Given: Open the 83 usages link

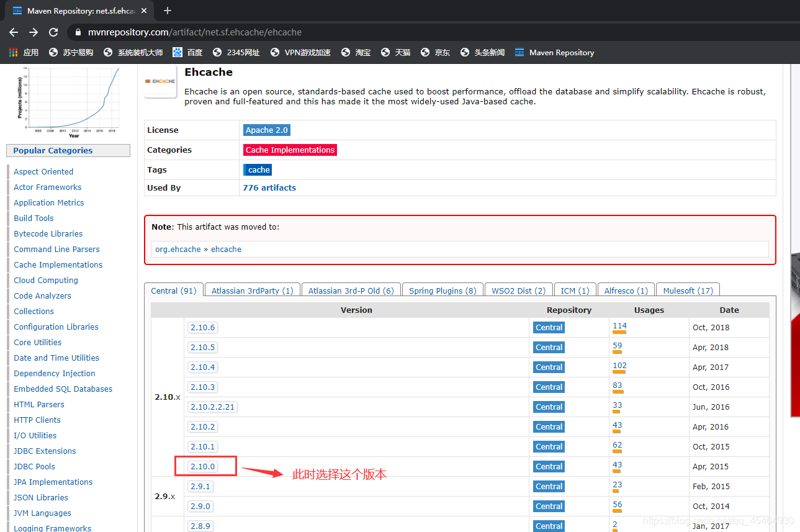Looking at the screenshot, I should click(617, 385).
